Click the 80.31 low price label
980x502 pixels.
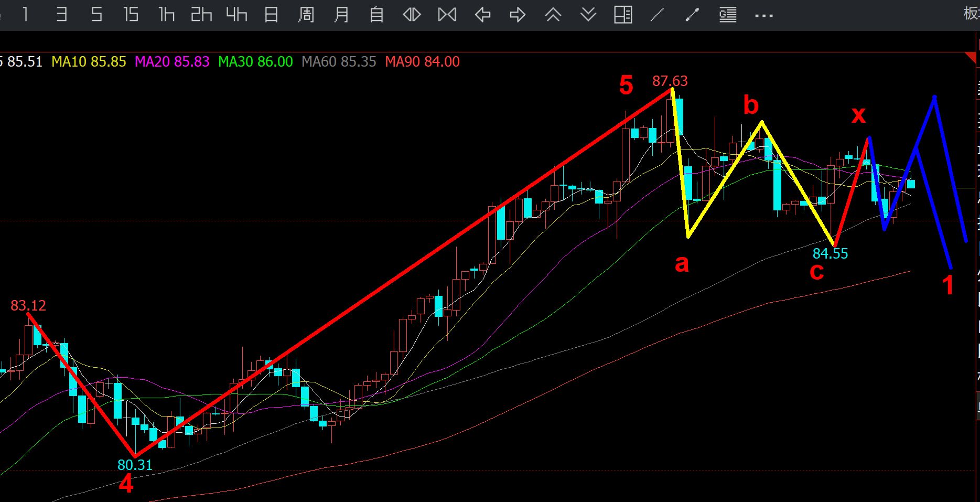point(135,465)
